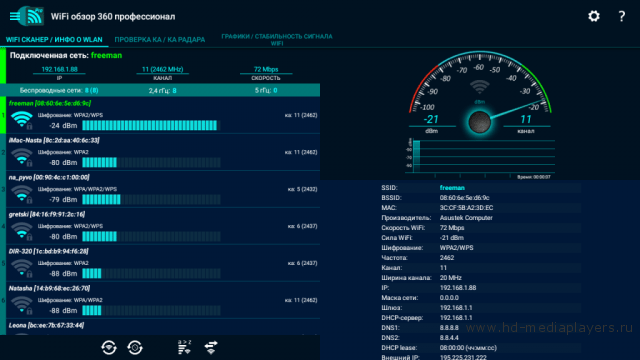Click the Подключенная сеть: freeman header
Viewport: 640px width, 360px height.
coord(65,56)
